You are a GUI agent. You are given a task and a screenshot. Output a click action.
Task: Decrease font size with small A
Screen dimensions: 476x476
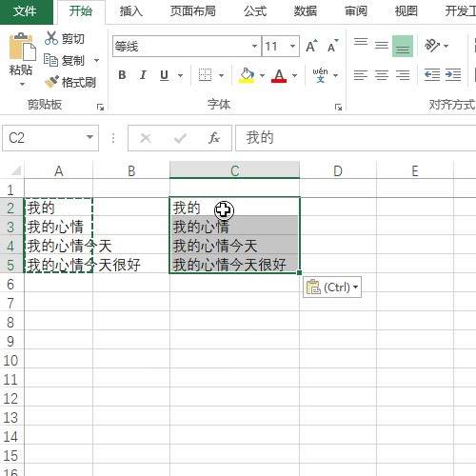pos(332,47)
